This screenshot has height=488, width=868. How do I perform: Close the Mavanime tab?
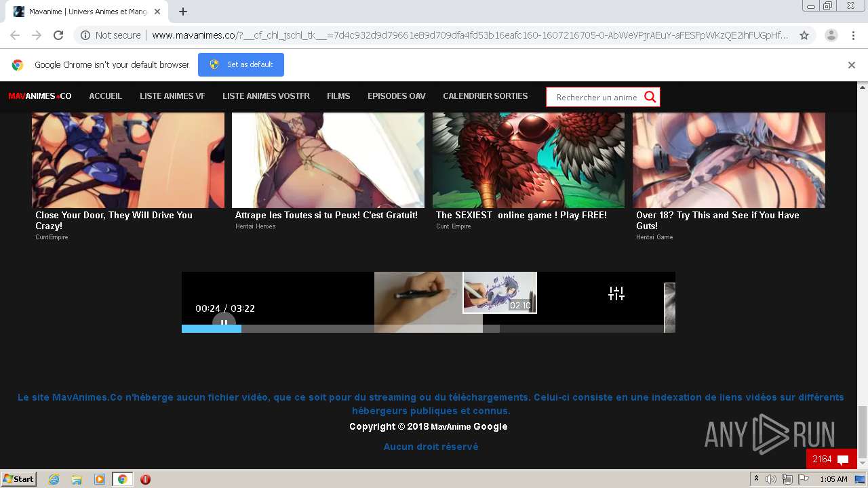coord(157,12)
